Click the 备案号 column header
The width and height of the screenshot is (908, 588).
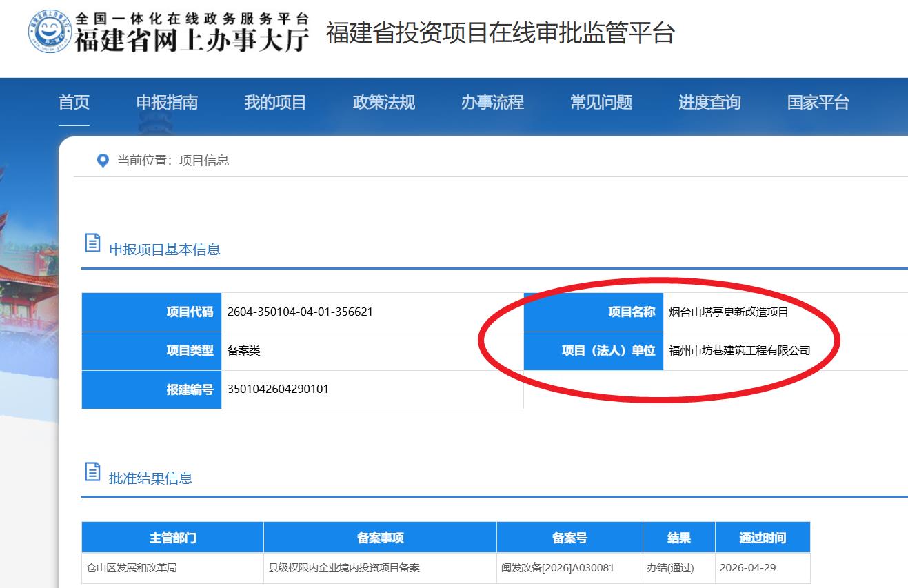click(569, 538)
